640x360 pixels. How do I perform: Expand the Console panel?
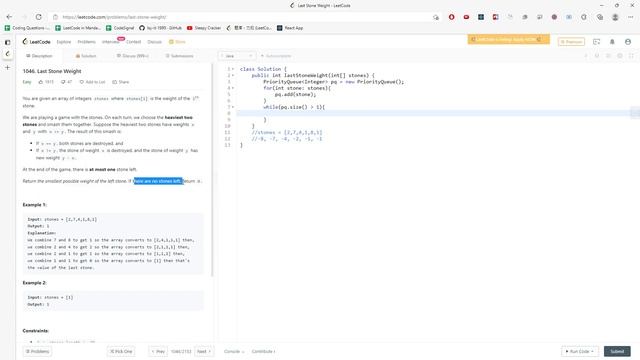tap(234, 351)
